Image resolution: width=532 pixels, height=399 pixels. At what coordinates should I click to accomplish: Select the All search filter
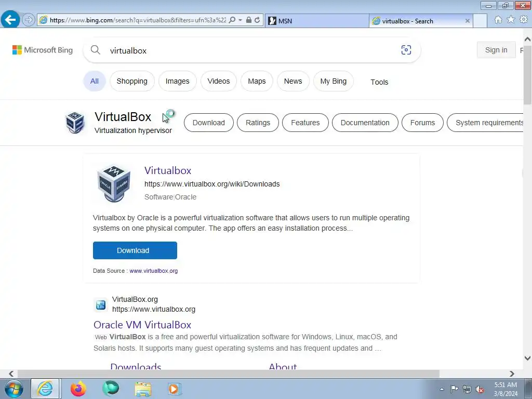95,81
